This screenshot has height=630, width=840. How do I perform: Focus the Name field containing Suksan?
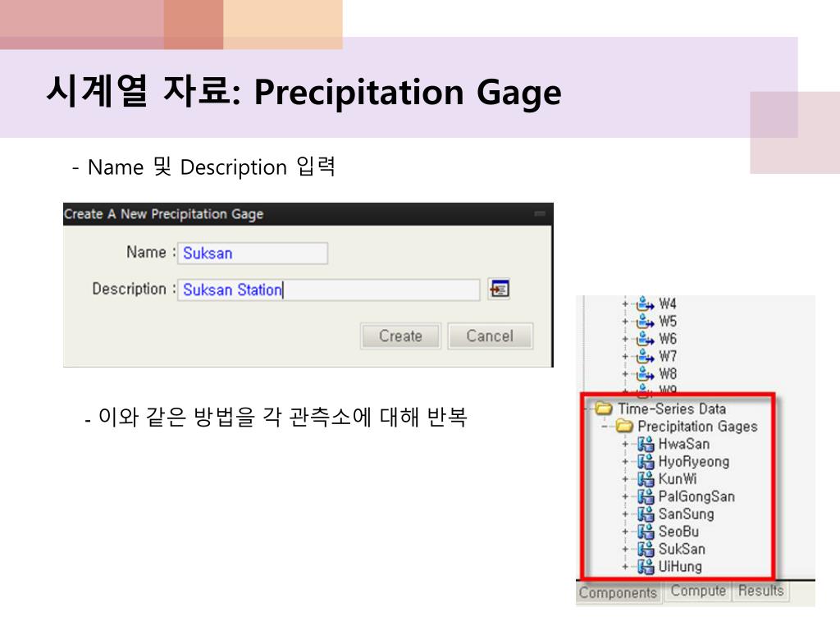(253, 253)
